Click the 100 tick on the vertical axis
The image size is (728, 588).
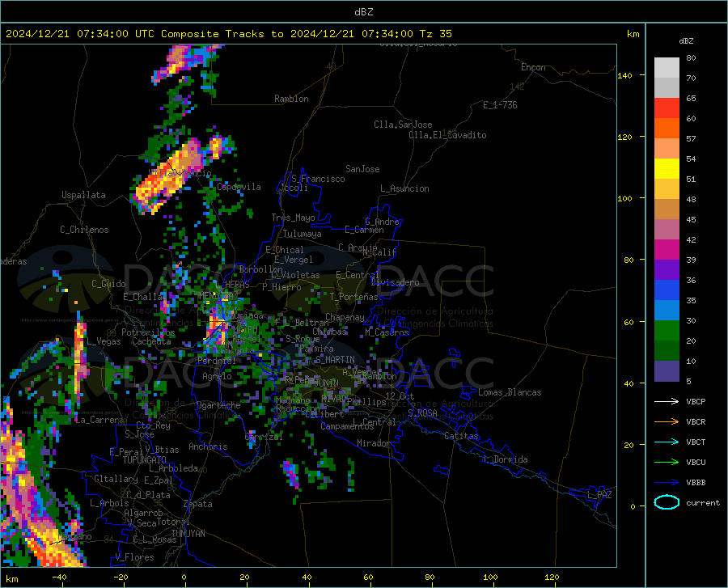pos(624,199)
